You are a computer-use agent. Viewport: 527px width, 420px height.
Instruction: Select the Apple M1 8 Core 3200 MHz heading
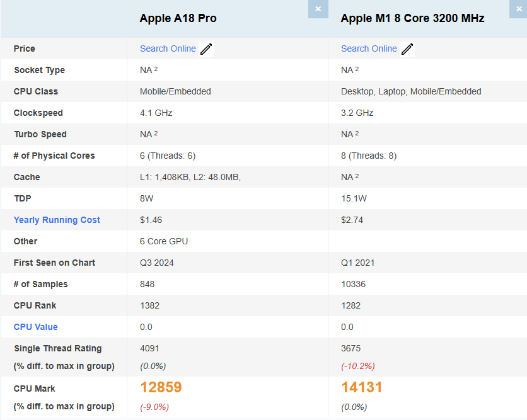[x=412, y=18]
